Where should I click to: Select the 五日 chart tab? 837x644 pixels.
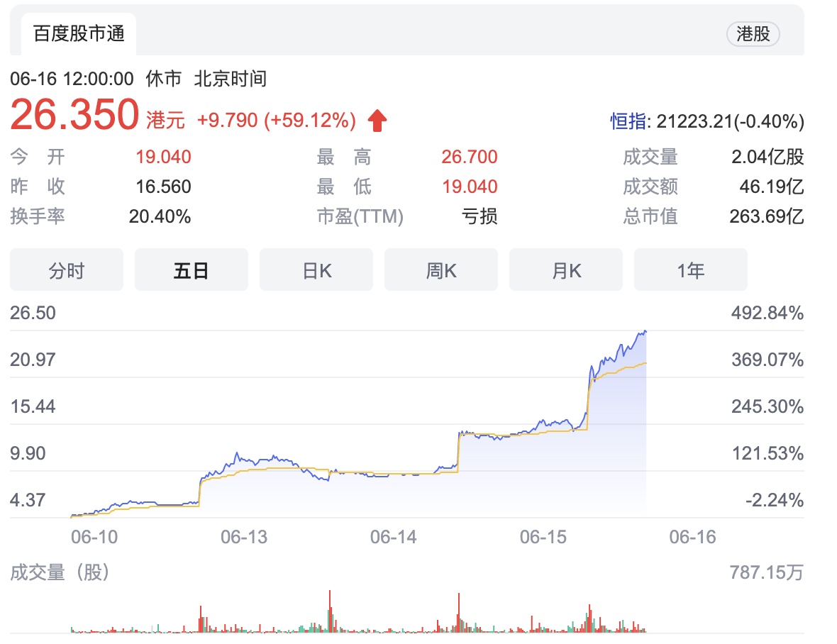pos(192,270)
